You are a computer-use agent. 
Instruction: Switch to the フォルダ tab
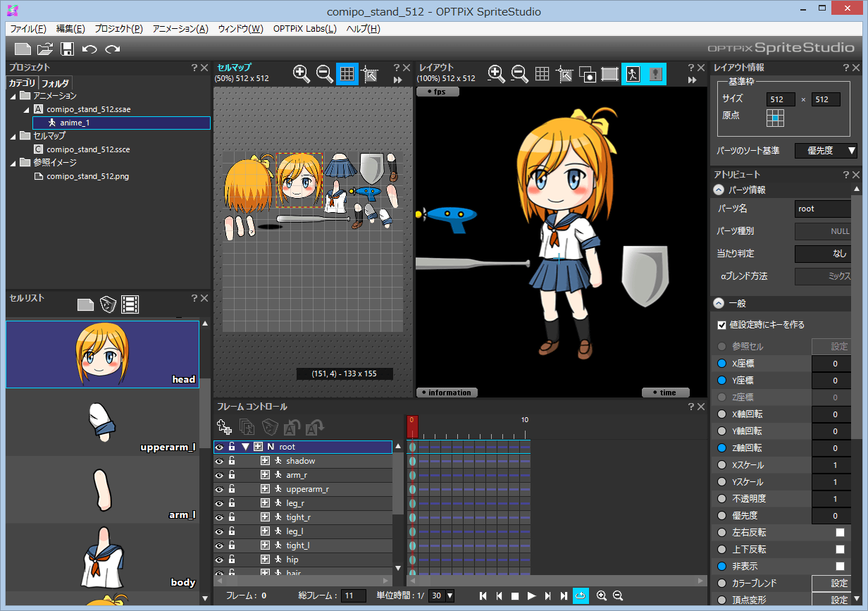(x=55, y=83)
